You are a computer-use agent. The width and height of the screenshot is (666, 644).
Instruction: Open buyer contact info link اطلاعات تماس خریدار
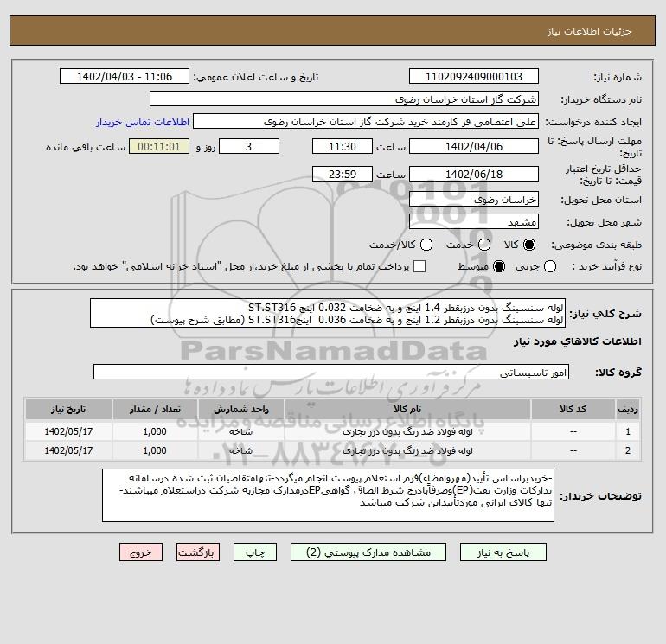143,122
